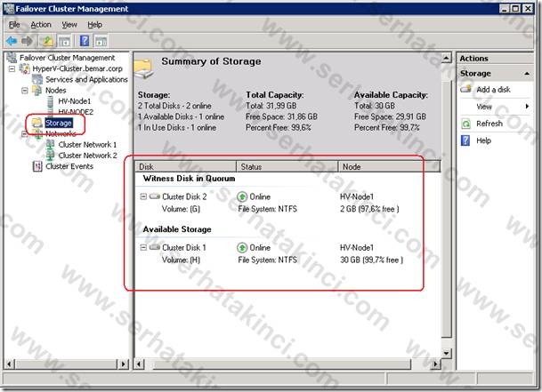The width and height of the screenshot is (542, 392).
Task: Click the Volume: (G) entry
Action: point(181,209)
